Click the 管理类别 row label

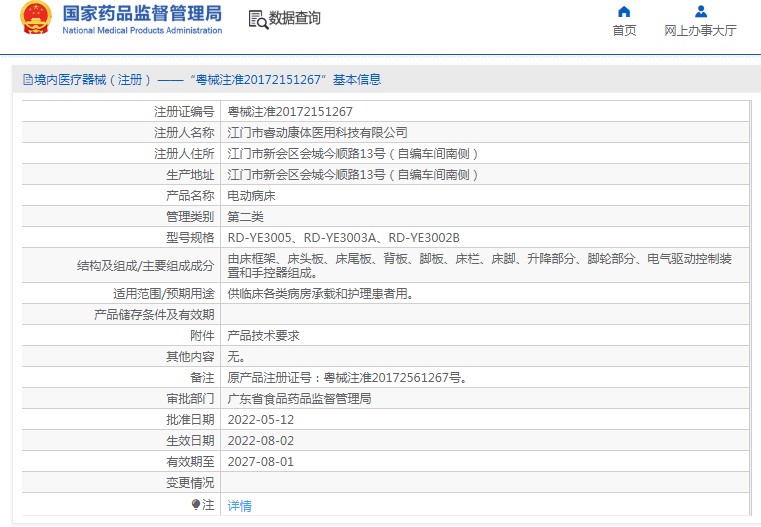click(x=190, y=216)
